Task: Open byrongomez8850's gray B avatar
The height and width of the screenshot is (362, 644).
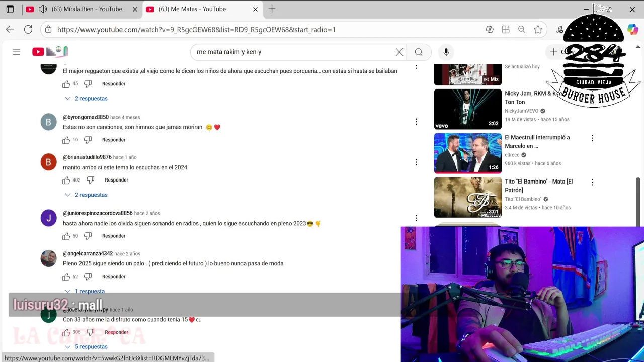Action: 49,122
